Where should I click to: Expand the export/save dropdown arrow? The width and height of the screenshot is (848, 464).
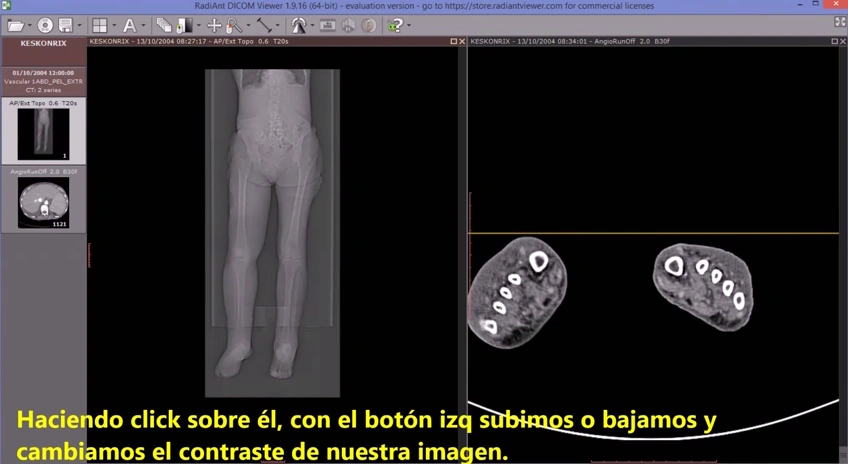(x=80, y=25)
